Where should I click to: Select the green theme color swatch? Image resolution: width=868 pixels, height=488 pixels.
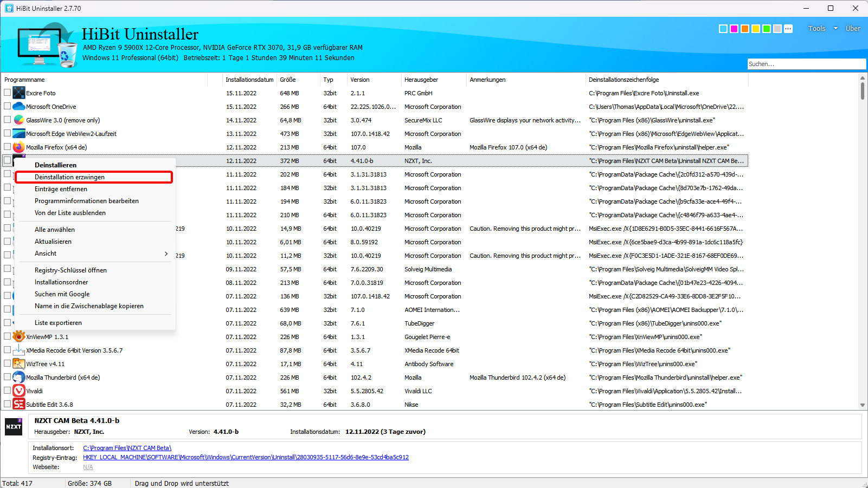click(x=767, y=29)
